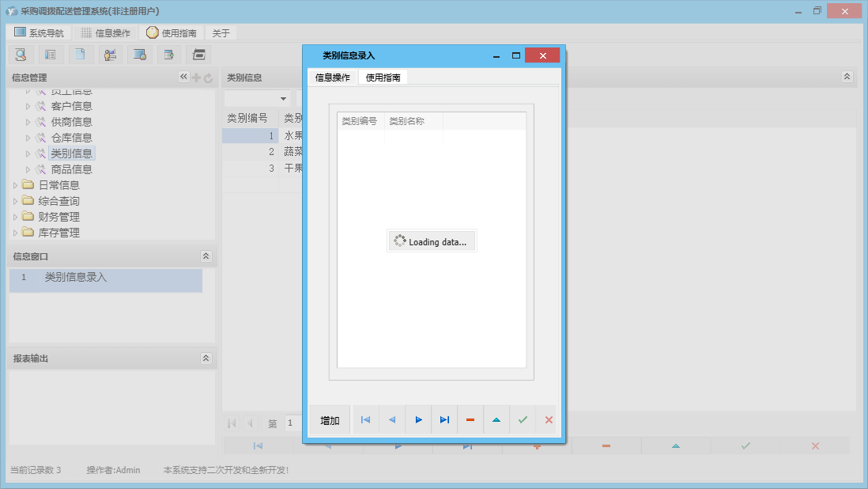
Task: Click up-triangle icon in main window navigator
Action: (676, 445)
